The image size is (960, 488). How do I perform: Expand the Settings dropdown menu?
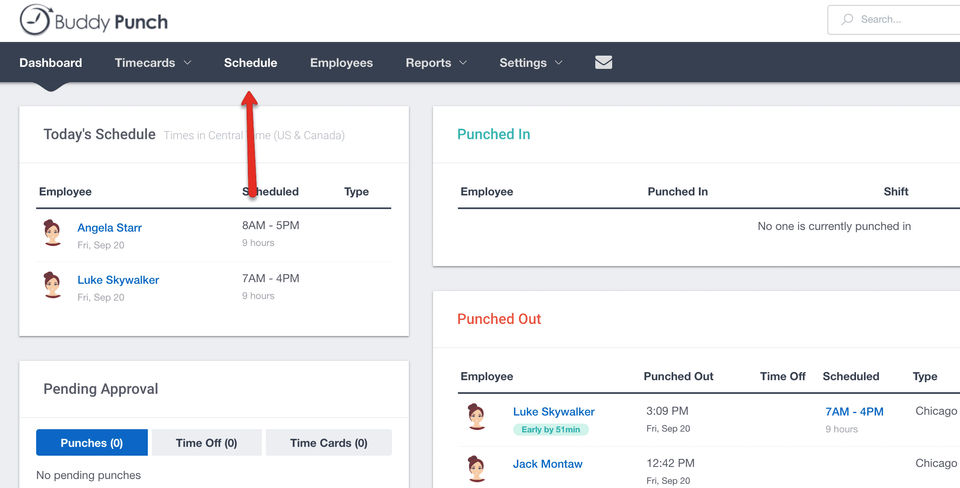(531, 62)
